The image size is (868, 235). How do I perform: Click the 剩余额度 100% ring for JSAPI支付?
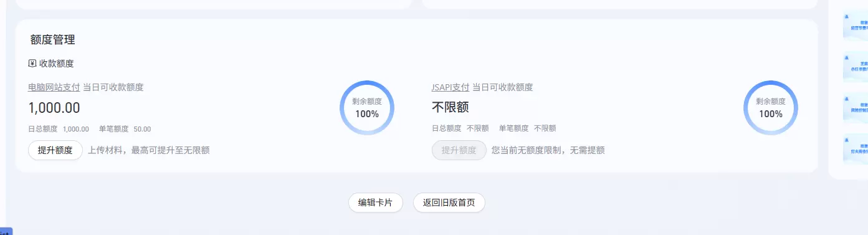[x=771, y=108]
